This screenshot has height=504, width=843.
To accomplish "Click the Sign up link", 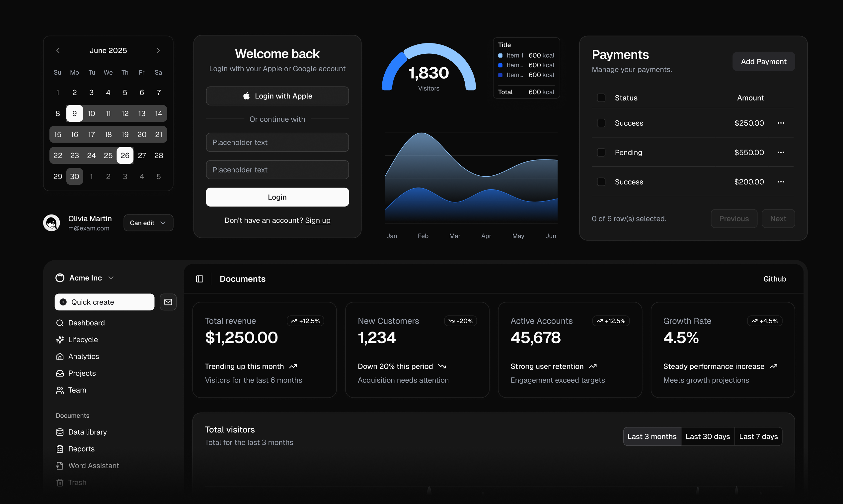I will point(318,220).
